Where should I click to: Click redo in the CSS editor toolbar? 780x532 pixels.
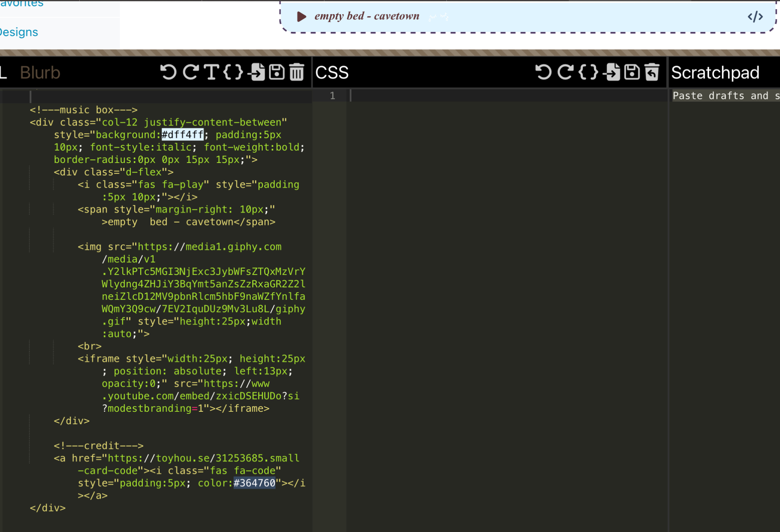pyautogui.click(x=565, y=72)
